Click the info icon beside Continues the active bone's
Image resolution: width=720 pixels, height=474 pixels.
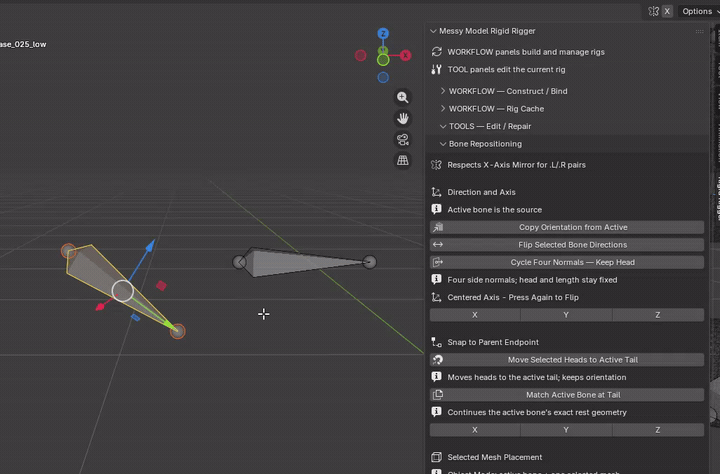437,412
